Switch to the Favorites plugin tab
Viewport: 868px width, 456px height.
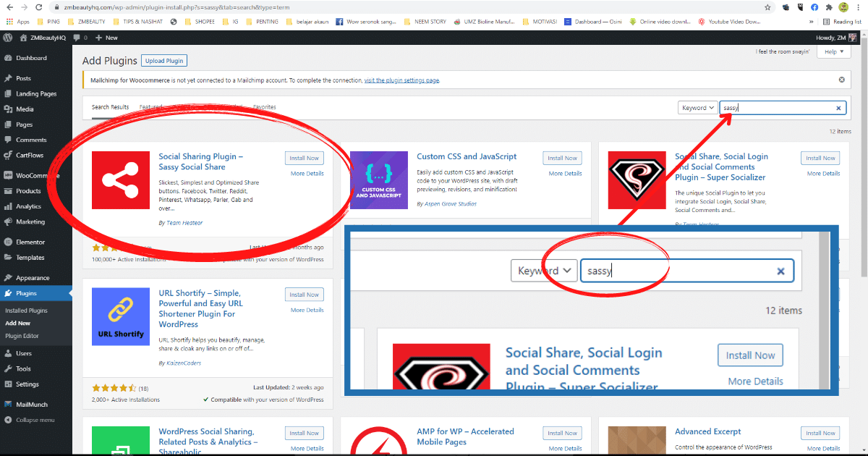click(264, 106)
